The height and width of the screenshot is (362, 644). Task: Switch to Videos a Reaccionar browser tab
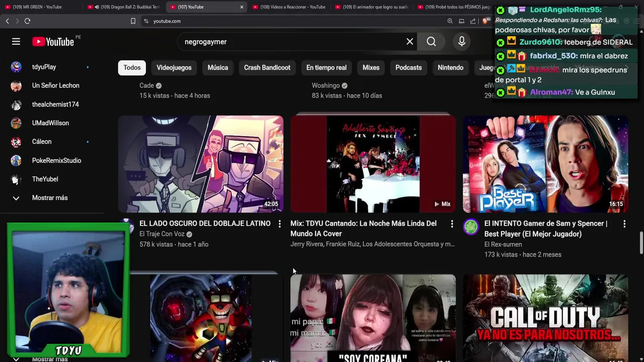[x=289, y=7]
